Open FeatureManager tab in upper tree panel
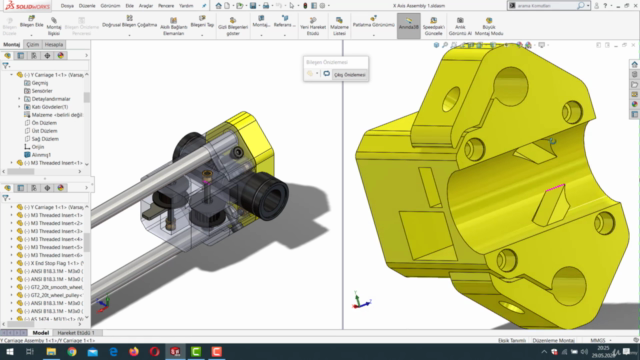This screenshot has width=640, height=360. pos(7,56)
